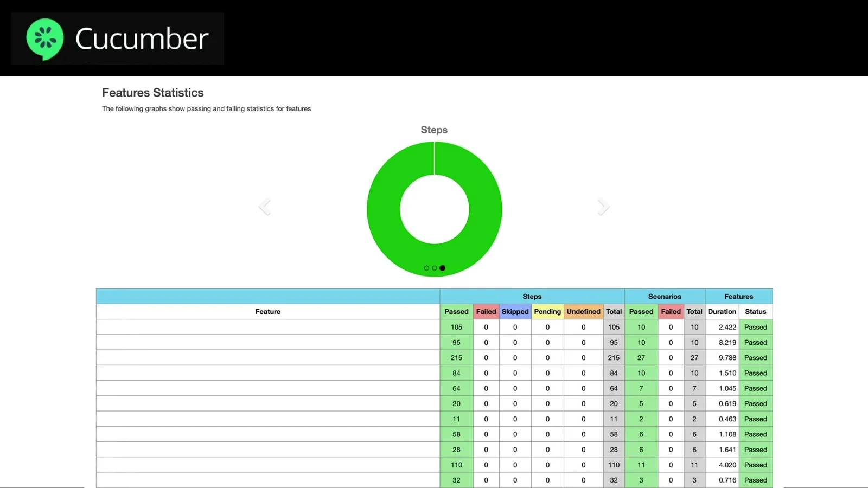Click Passed status in 9.788 duration row
The image size is (868, 488).
click(x=756, y=358)
